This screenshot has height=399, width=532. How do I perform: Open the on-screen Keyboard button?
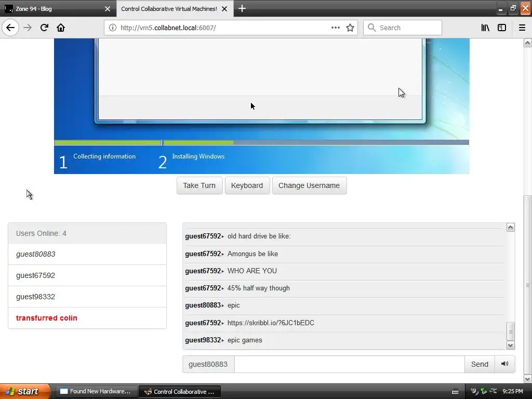coord(247,185)
